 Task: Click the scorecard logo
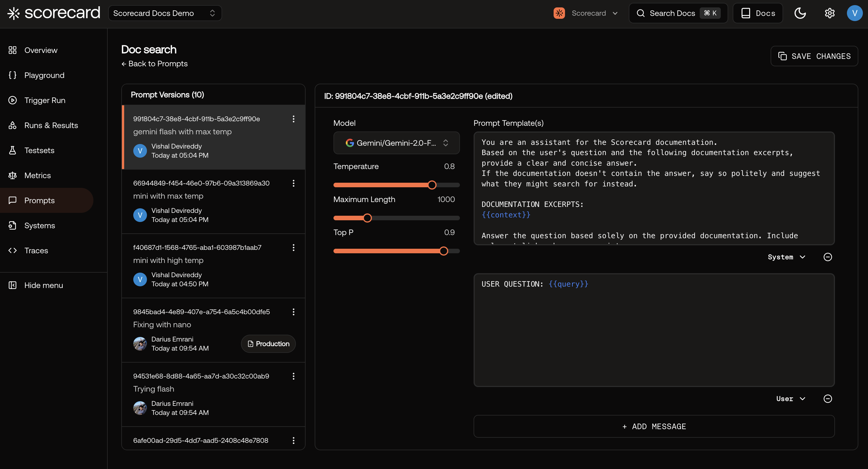point(54,13)
